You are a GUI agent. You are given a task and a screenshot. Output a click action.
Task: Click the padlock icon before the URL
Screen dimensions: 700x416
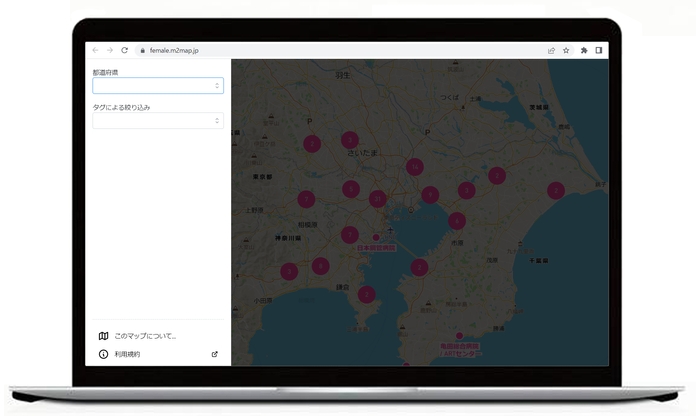pos(142,50)
